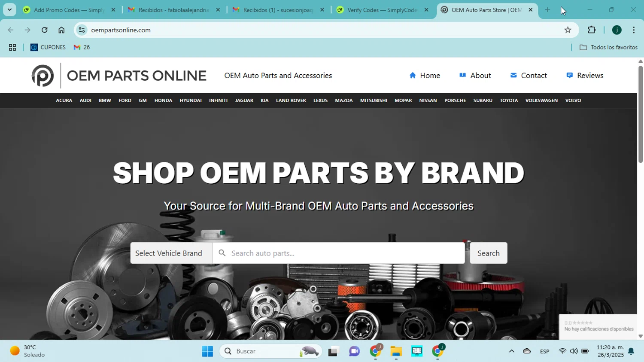View site information icon in address bar
The width and height of the screenshot is (644, 362).
(x=82, y=30)
